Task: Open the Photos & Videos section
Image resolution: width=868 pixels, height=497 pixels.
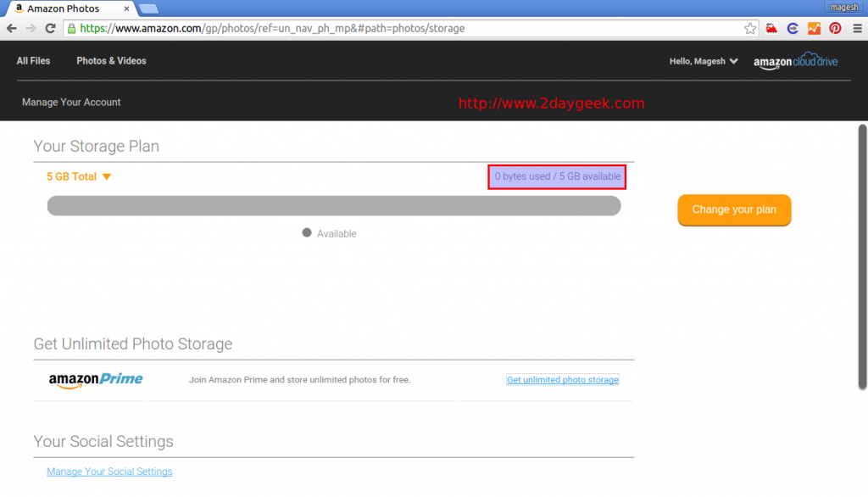Action: (x=111, y=61)
